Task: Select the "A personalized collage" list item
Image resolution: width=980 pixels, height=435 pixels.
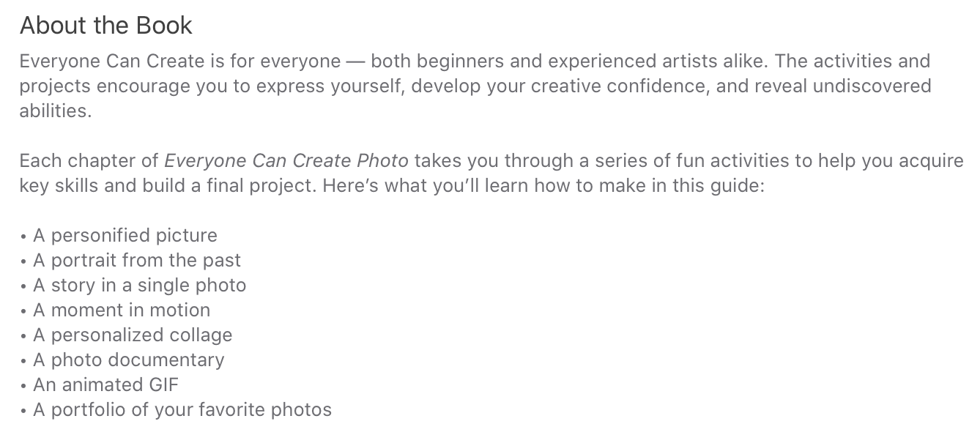Action: (132, 335)
